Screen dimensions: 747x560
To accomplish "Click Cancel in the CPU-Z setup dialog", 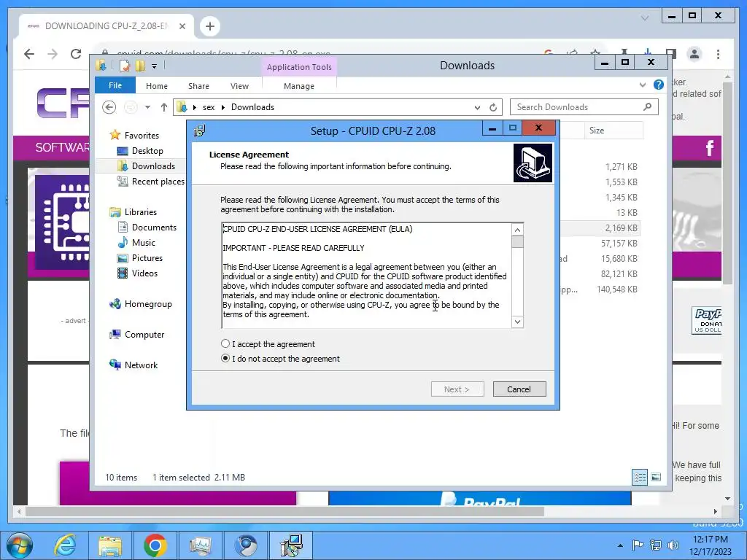I will pos(519,389).
